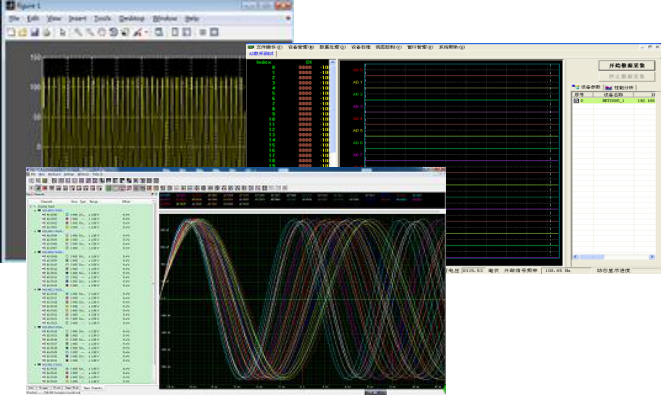Open the Desktop menu in Figure 1

pyautogui.click(x=132, y=19)
